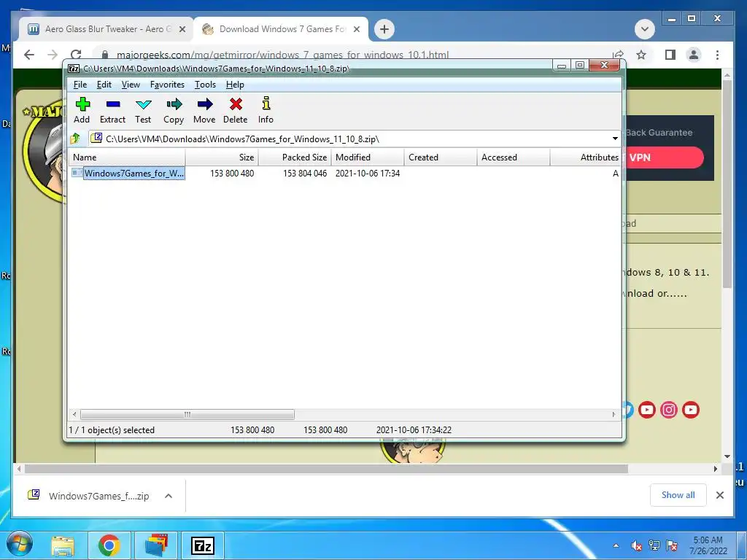
Task: Toggle Chrome side panel
Action: click(670, 55)
